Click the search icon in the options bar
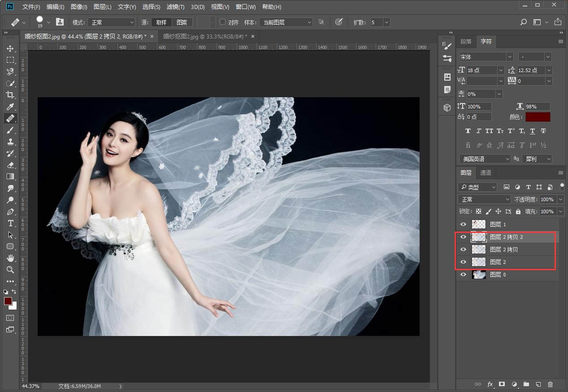The image size is (568, 392). (523, 22)
